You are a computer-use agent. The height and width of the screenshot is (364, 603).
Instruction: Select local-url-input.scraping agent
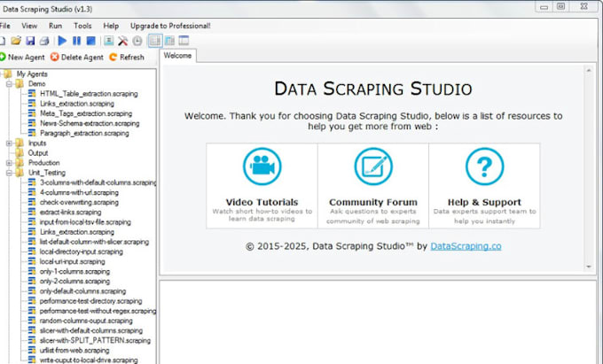pyautogui.click(x=73, y=261)
